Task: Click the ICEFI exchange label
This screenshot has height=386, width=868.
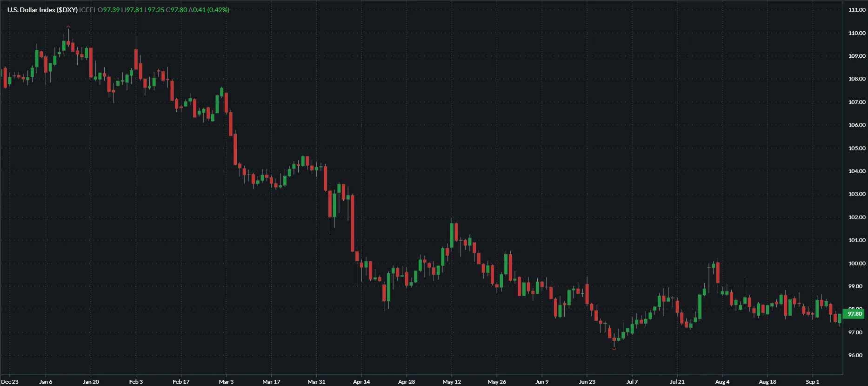Action: coord(87,10)
